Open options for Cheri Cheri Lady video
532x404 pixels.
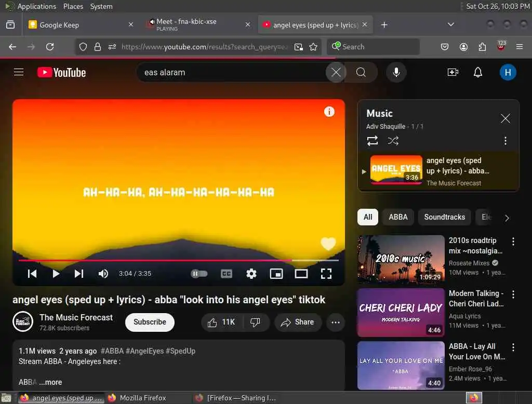point(513,294)
